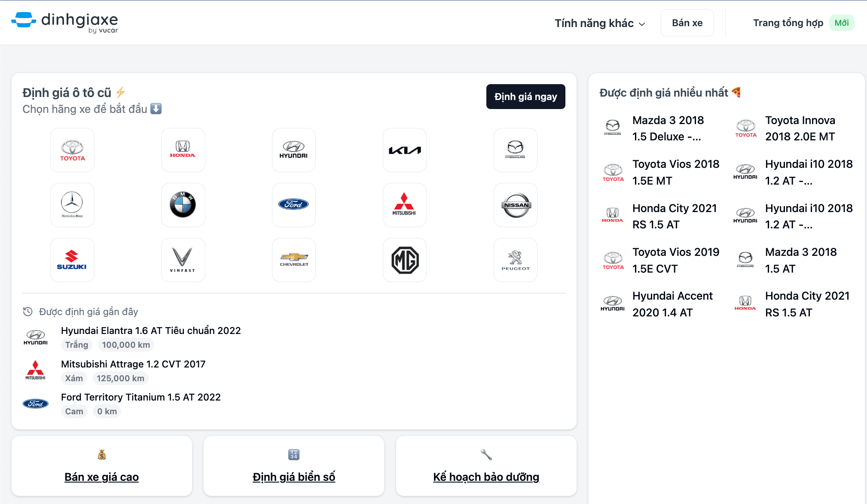Screen dimensions: 867x504
Task: Open Hyundai Accent 2020 1.4 AT listing
Action: [x=672, y=304]
